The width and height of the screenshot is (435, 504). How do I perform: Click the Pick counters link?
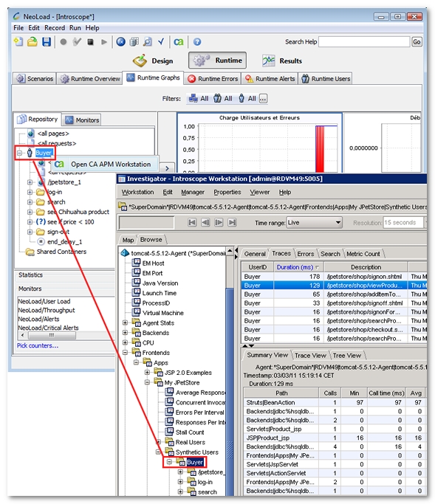pos(38,345)
